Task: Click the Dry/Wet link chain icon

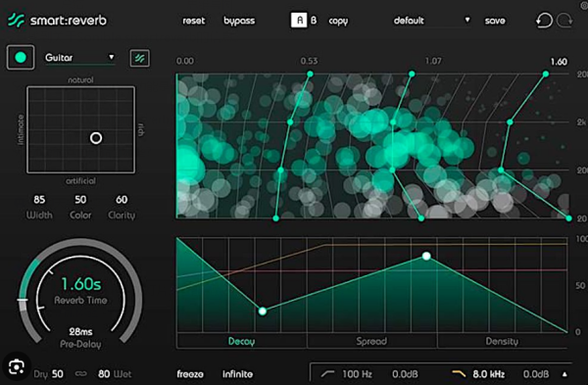Action: [80, 374]
